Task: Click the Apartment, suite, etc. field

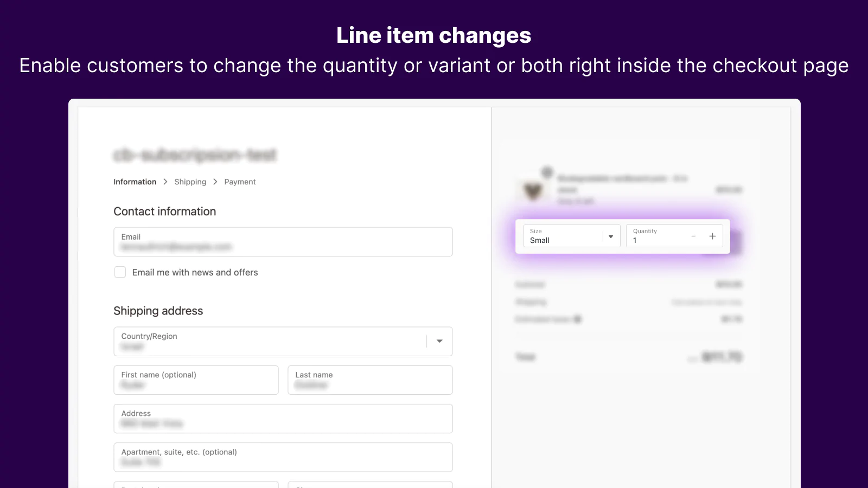Action: point(283,457)
